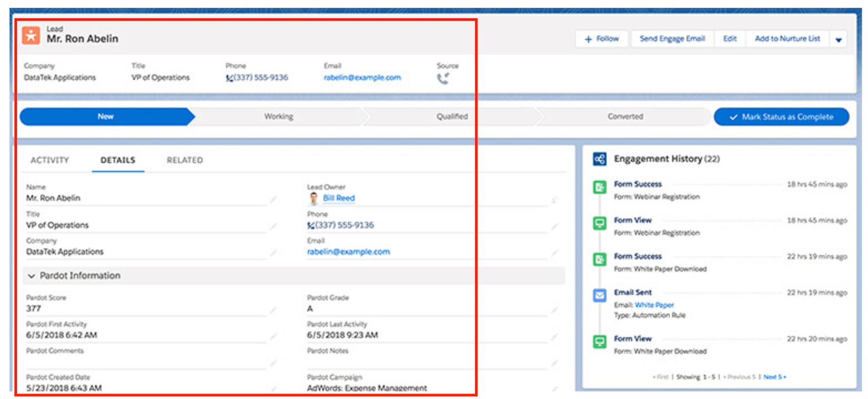Click the Form View icon for Webinar Registration
Image resolution: width=868 pixels, height=399 pixels.
(599, 223)
